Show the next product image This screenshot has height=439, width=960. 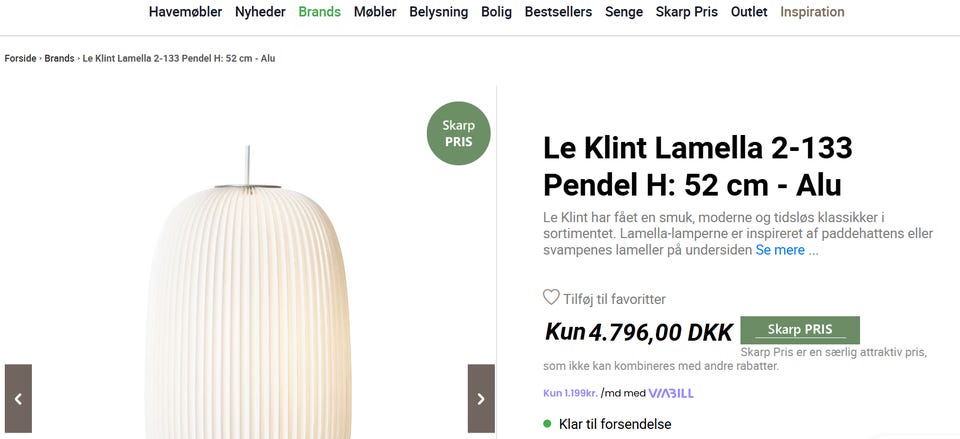coord(481,398)
